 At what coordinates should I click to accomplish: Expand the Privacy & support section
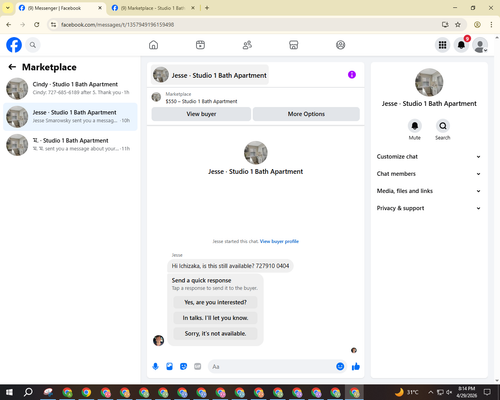point(429,208)
